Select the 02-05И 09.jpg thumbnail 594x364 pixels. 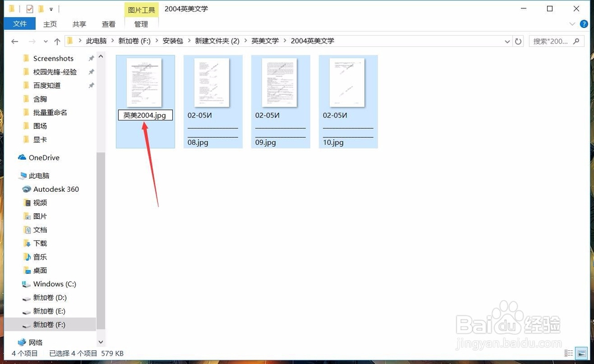pyautogui.click(x=280, y=83)
